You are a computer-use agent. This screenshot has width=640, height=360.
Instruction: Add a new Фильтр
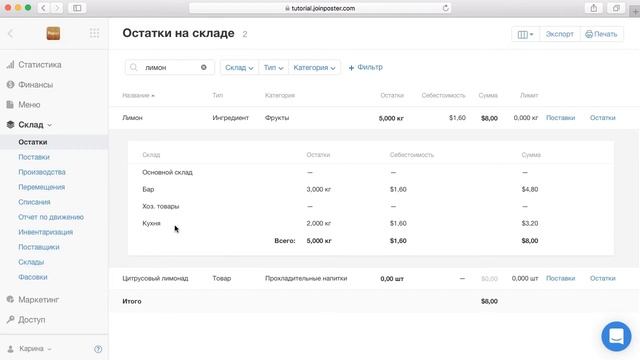365,67
